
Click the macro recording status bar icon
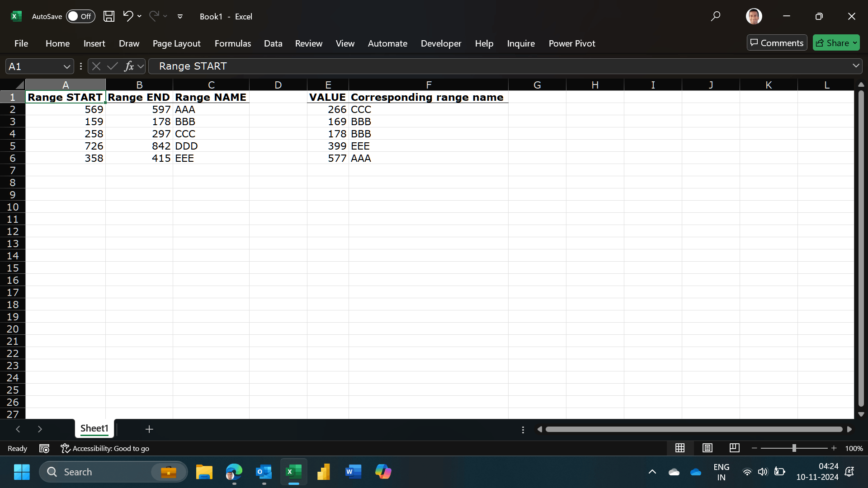pyautogui.click(x=44, y=448)
